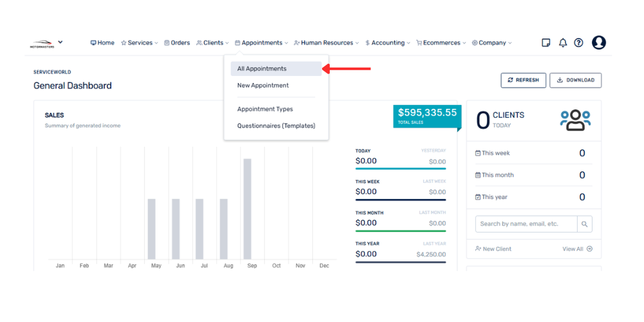This screenshot has height=322, width=644.
Task: Expand the Company menu
Action: (492, 43)
